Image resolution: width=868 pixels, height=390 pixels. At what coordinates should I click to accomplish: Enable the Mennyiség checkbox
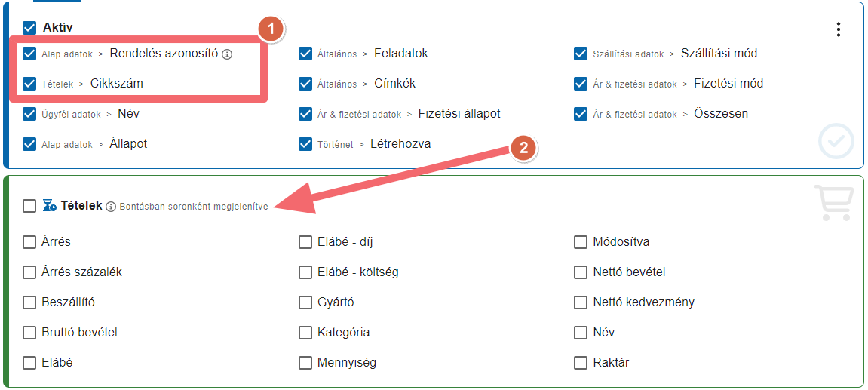point(305,363)
